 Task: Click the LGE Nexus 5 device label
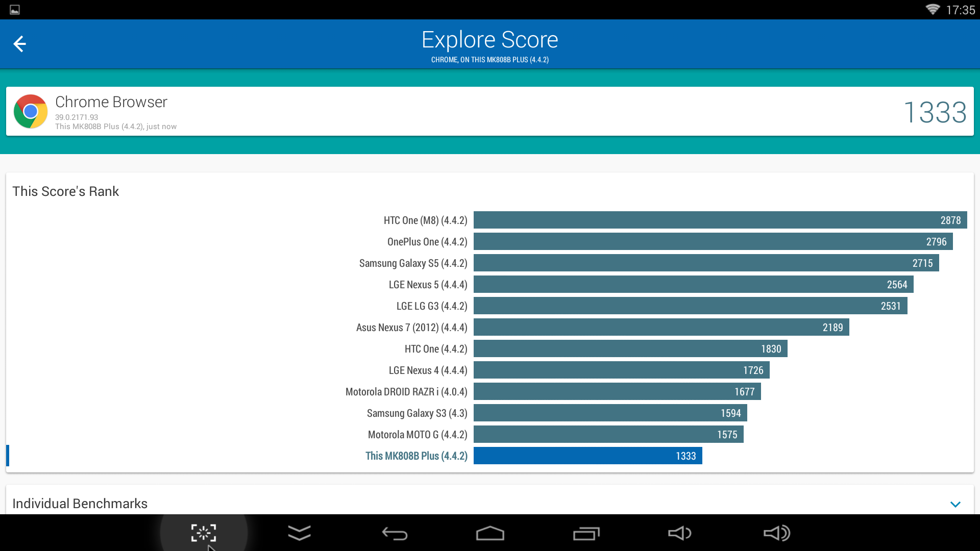coord(428,285)
